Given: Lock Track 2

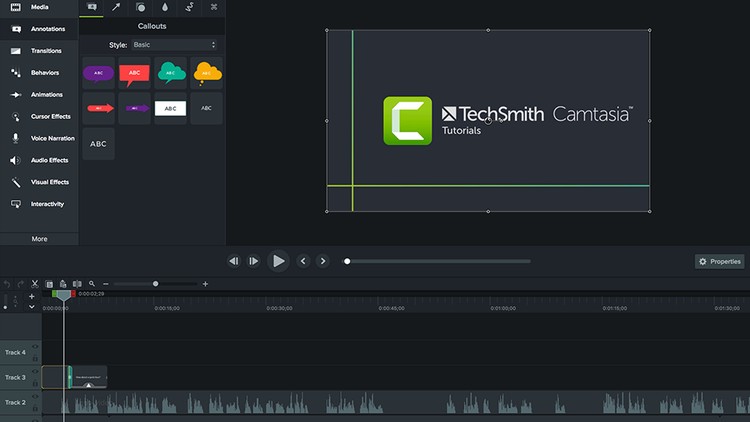Looking at the screenshot, I should tap(35, 409).
